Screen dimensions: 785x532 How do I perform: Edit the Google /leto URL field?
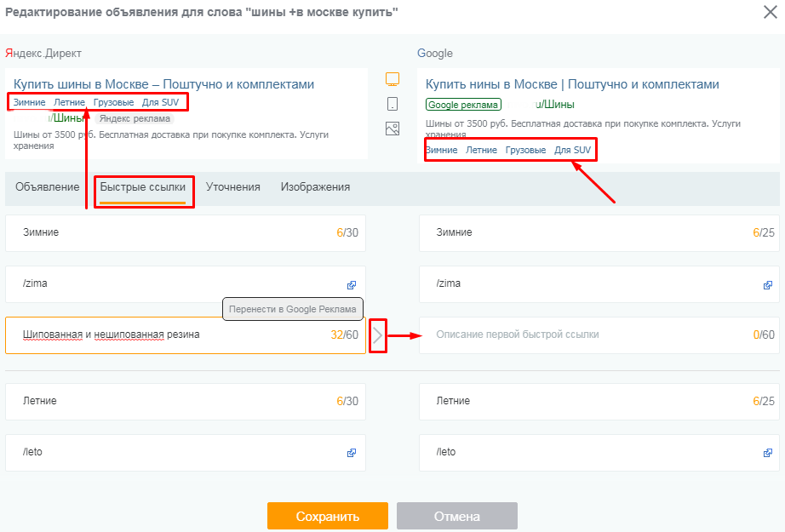point(599,453)
